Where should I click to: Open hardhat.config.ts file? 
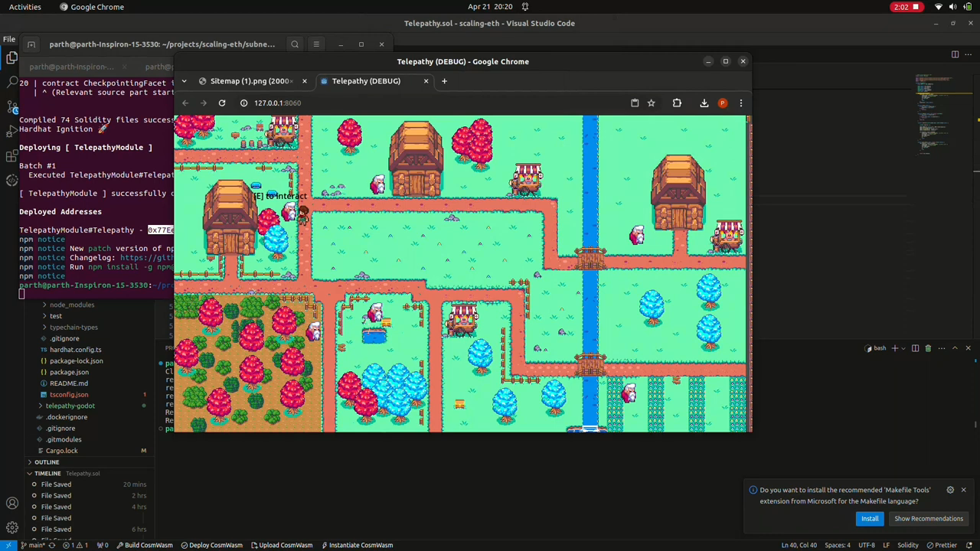(75, 350)
